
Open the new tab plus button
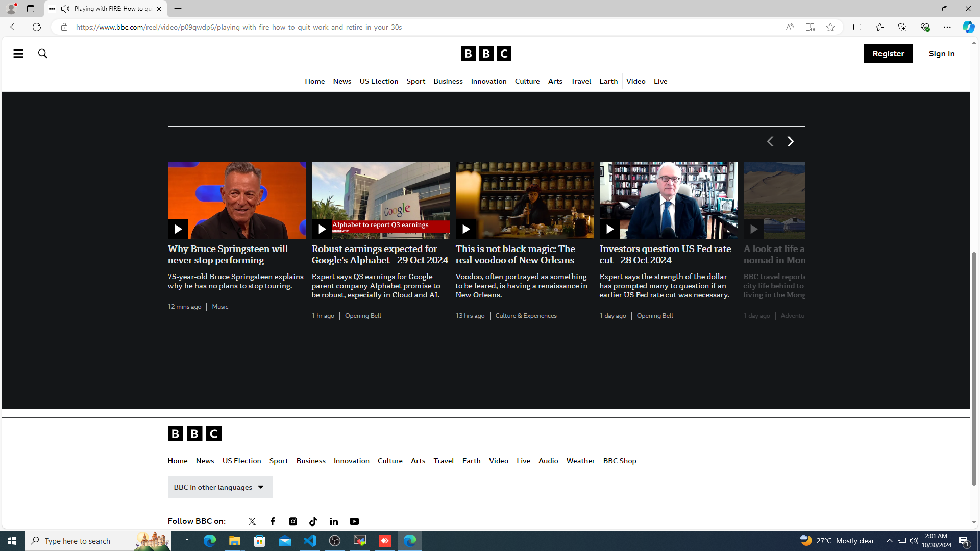click(x=178, y=9)
